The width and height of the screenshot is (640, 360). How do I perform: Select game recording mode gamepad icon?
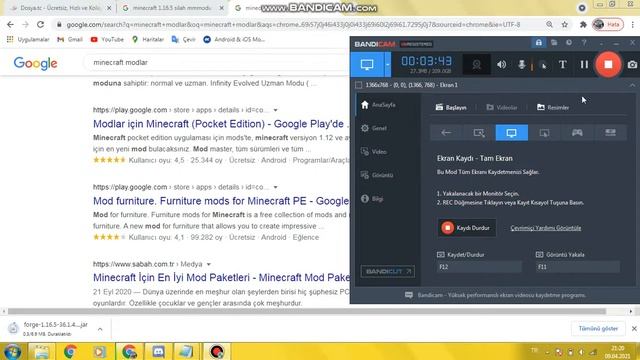[x=577, y=133]
